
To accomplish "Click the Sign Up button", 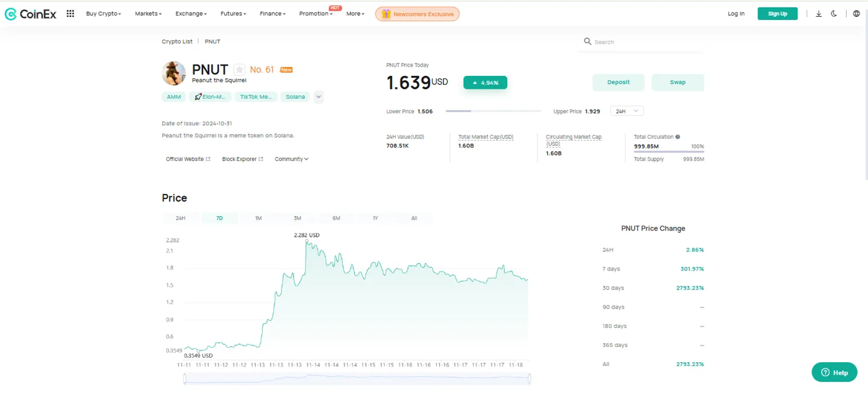I will coord(777,14).
